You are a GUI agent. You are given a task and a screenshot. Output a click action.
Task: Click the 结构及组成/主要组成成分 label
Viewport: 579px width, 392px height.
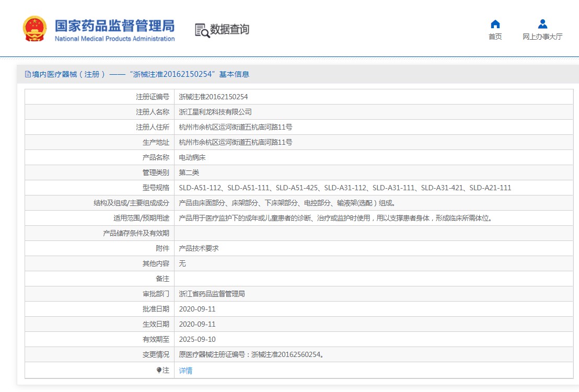pyautogui.click(x=132, y=203)
